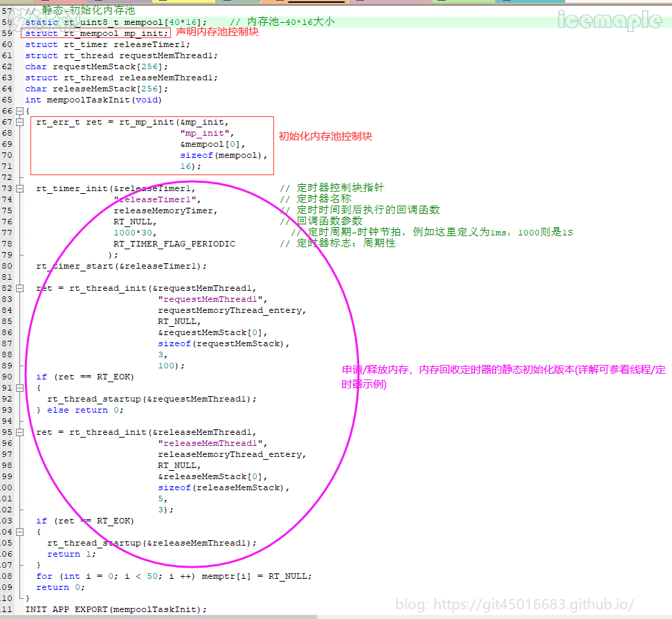The height and width of the screenshot is (619, 672).
Task: Click the requestMemoryThread_entery argument
Action: pos(232,310)
